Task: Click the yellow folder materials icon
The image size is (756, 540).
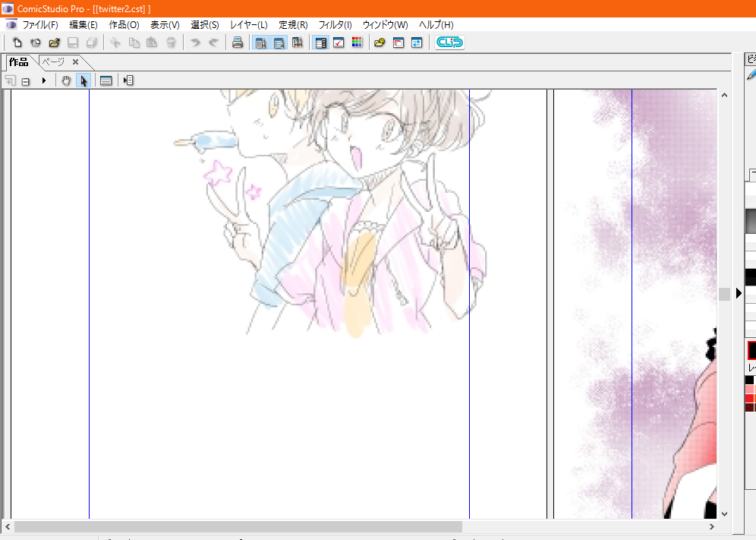Action: point(380,43)
